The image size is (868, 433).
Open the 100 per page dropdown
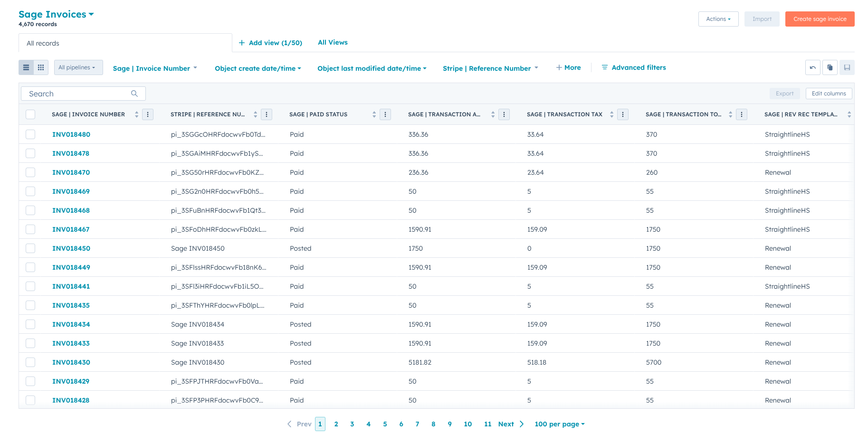pyautogui.click(x=559, y=424)
